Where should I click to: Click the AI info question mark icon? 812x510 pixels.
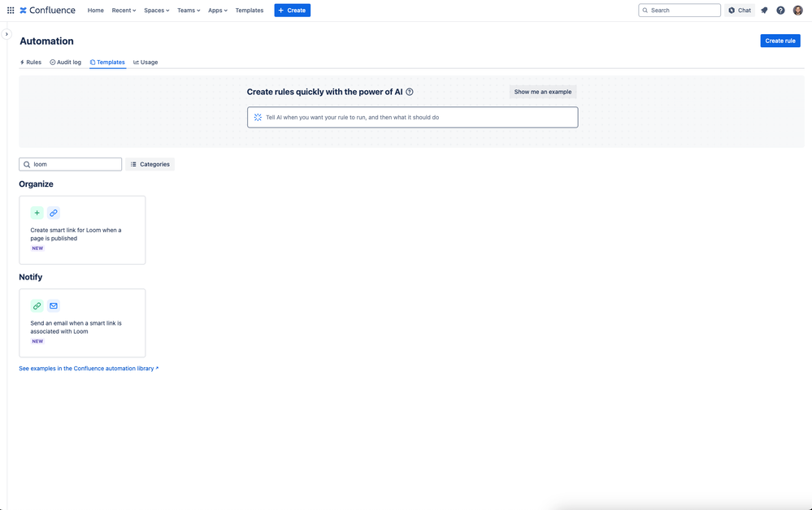409,92
